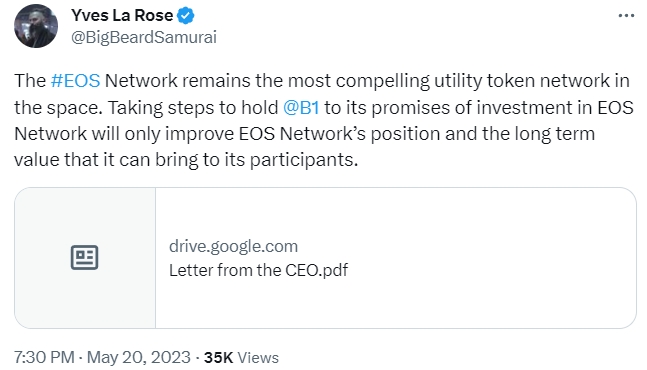Click the 7:30 PM timestamp
The image size is (647, 370).
point(45,357)
